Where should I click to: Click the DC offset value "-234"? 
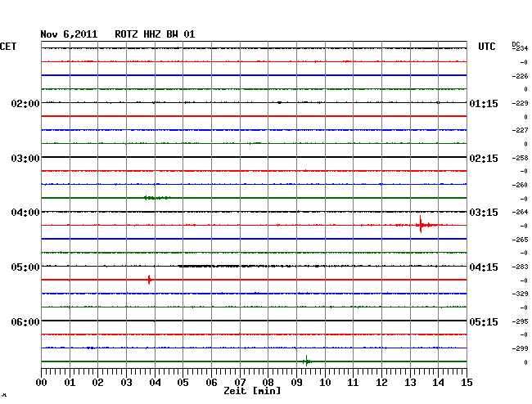520,48
